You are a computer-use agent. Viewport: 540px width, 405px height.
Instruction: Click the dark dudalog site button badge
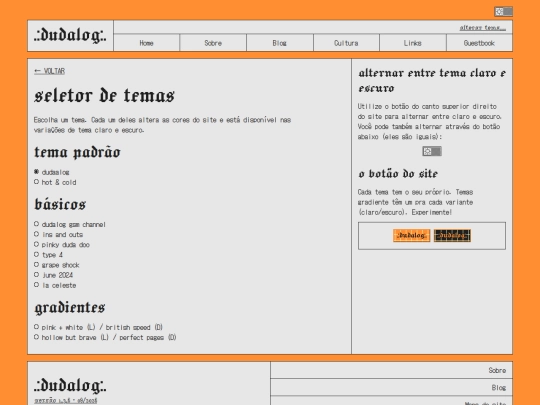coord(452,236)
